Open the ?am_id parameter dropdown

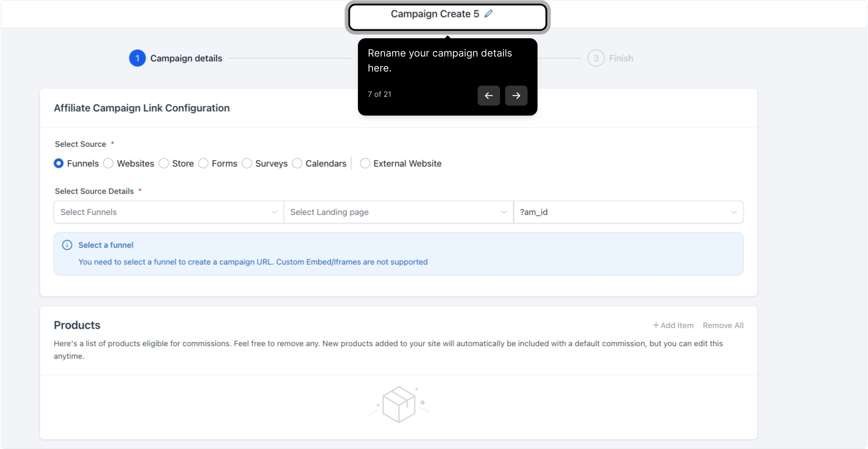pyautogui.click(x=629, y=212)
